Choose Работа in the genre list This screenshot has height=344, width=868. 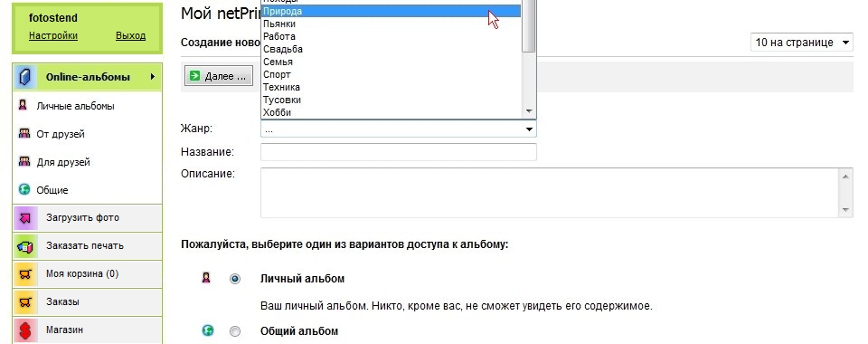(x=391, y=36)
